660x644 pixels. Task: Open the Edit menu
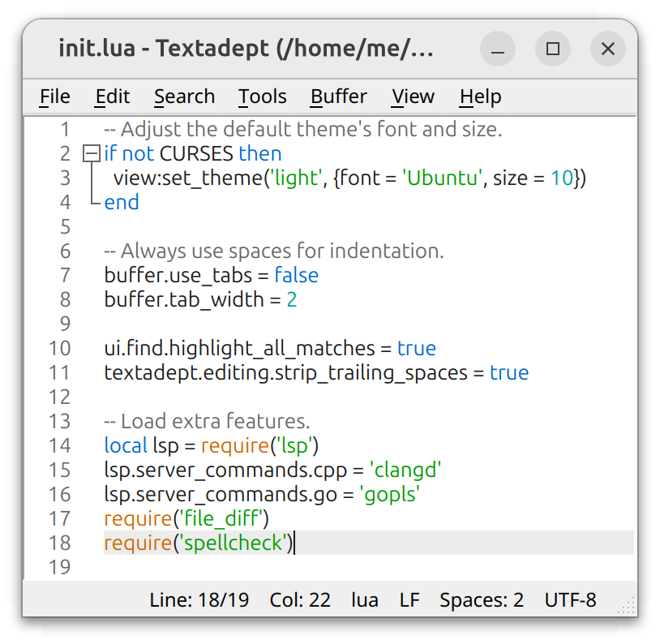tap(112, 97)
